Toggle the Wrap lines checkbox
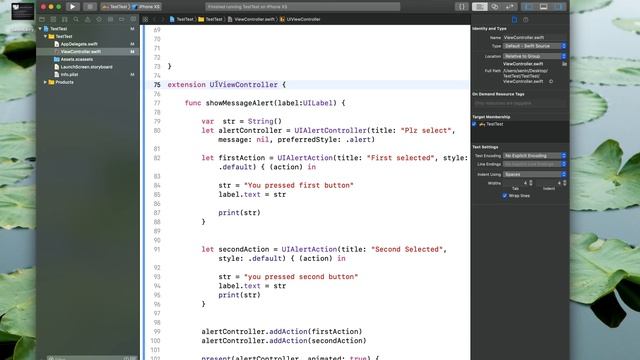640x360 pixels. [x=505, y=196]
